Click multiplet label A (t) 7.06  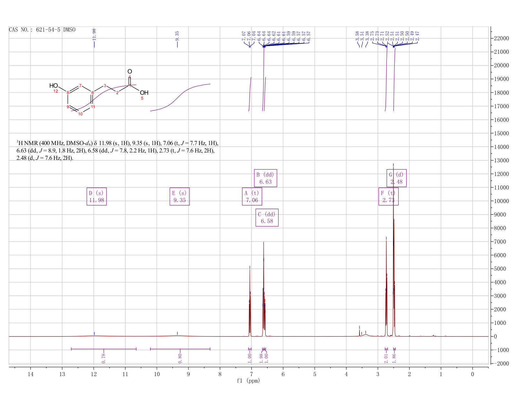point(252,196)
